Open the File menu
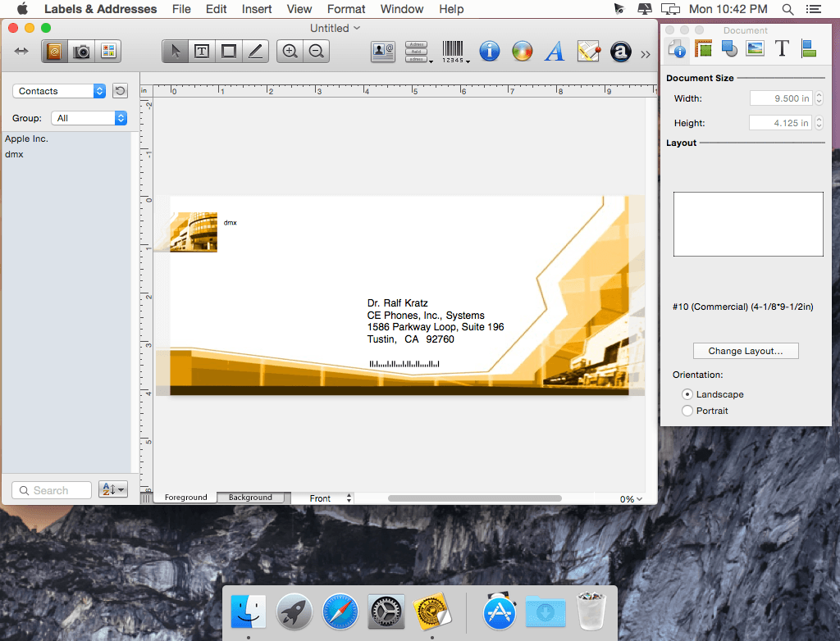The width and height of the screenshot is (840, 641). [x=181, y=9]
